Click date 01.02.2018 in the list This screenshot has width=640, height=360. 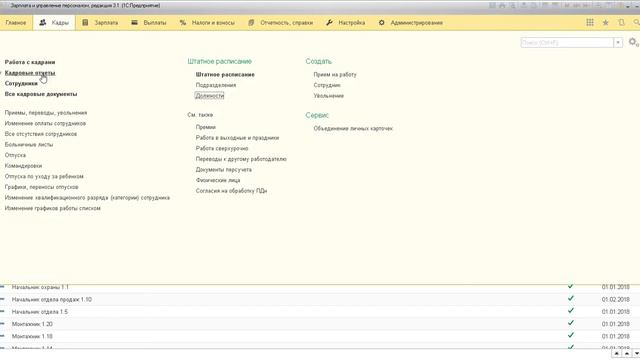point(616,300)
